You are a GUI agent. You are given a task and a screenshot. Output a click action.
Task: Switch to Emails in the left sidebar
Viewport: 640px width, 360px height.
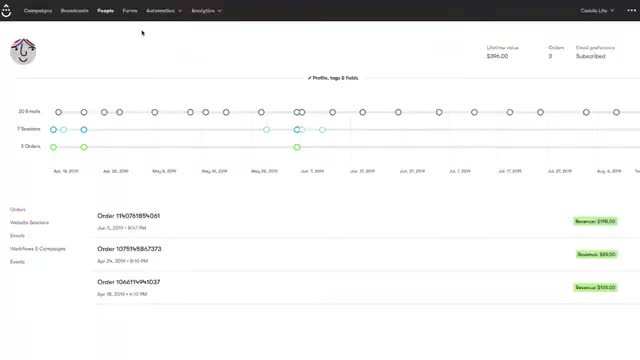18,236
